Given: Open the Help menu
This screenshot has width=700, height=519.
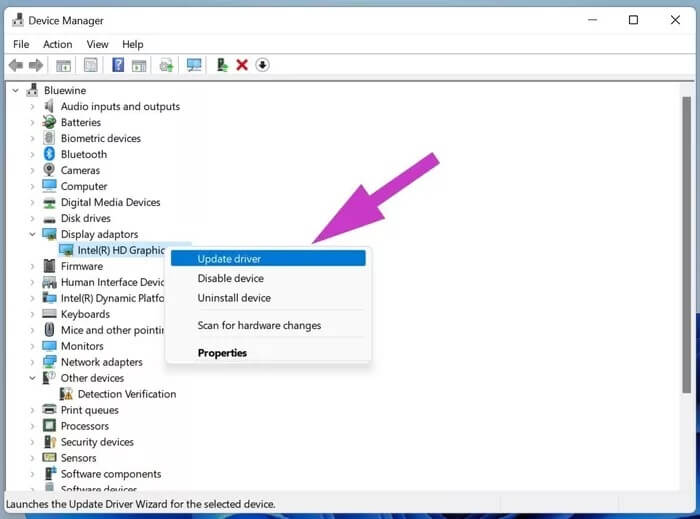Looking at the screenshot, I should pos(133,44).
